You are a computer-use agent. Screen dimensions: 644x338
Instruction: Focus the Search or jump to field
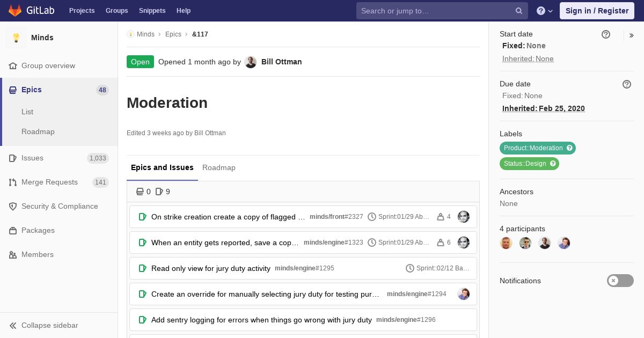(x=442, y=11)
